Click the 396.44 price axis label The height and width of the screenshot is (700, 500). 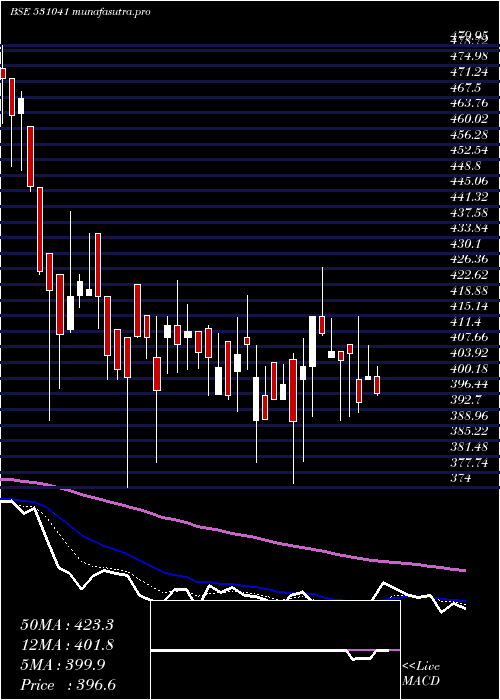coord(469,383)
